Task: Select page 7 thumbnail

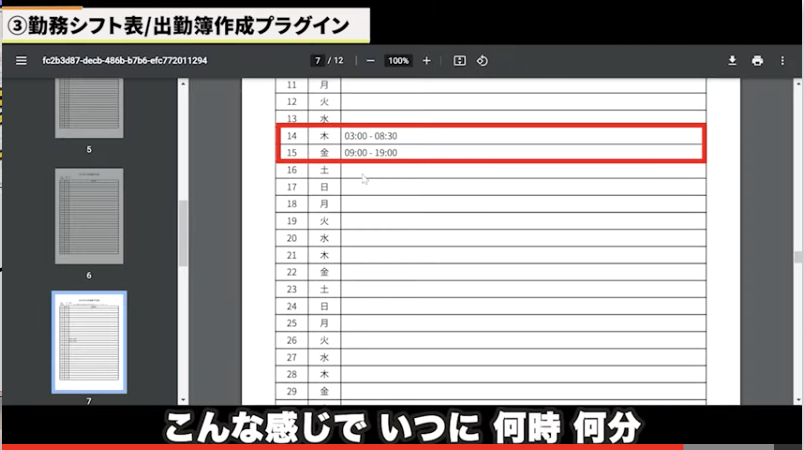Action: (89, 342)
